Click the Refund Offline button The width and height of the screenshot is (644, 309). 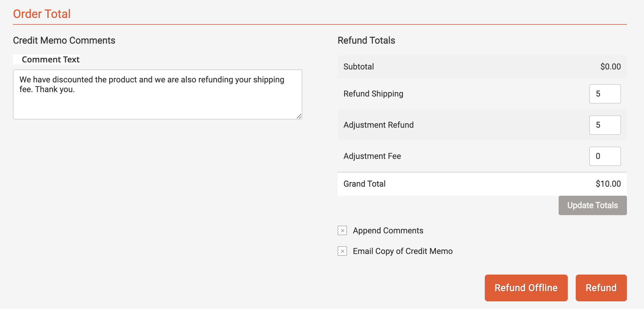526,288
